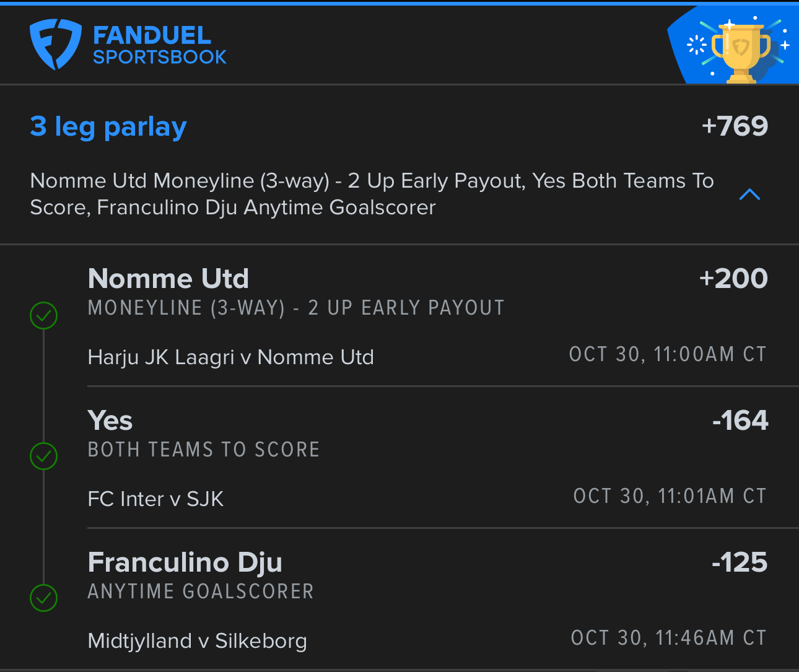Collapse the parlay legs with the chevron
Image resolution: width=799 pixels, height=672 pixels.
point(749,194)
